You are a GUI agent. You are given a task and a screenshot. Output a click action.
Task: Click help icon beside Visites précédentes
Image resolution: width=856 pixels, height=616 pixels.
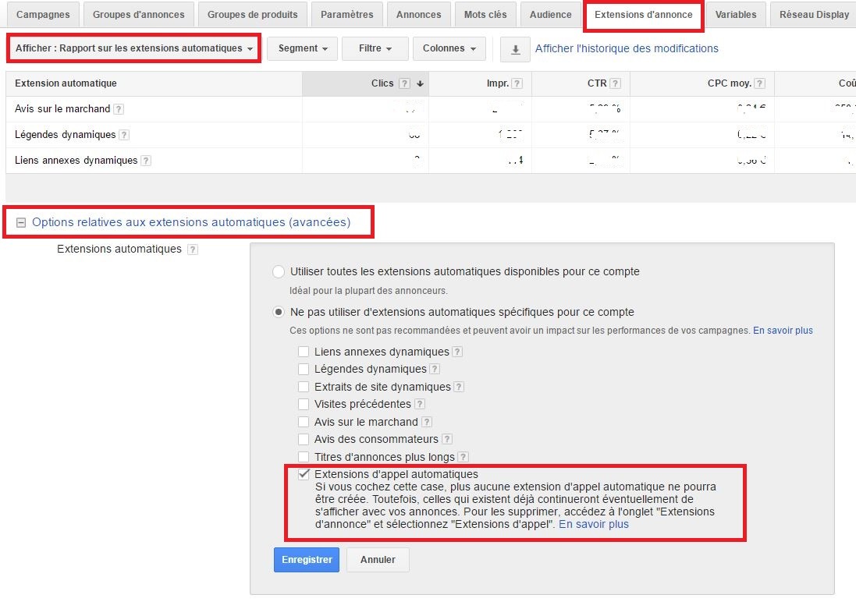click(x=420, y=404)
